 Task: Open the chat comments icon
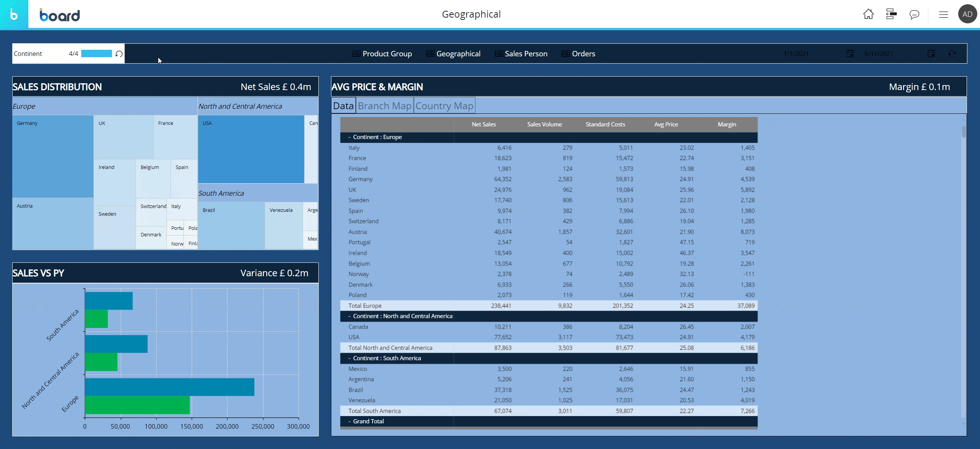pyautogui.click(x=914, y=15)
